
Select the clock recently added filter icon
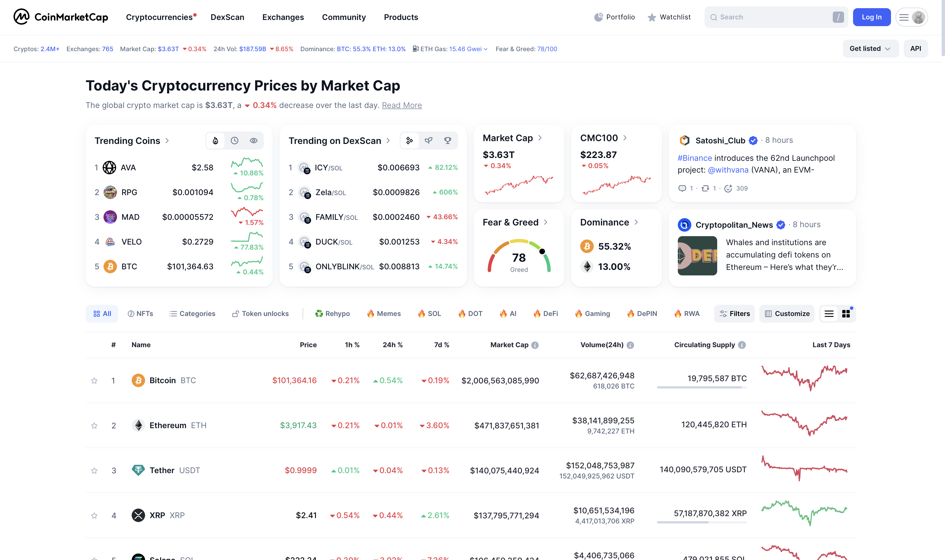click(235, 141)
